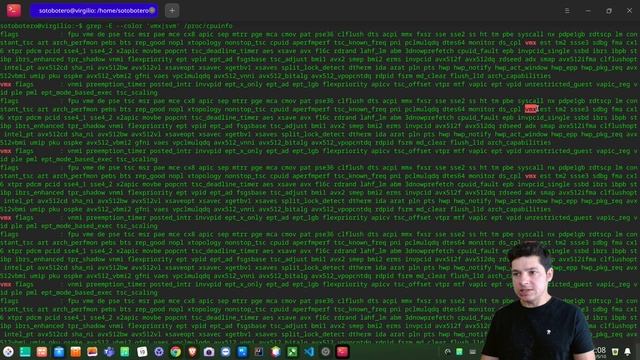Open a new terminal tab with plus button
This screenshot has width=640, height=360.
[172, 11]
